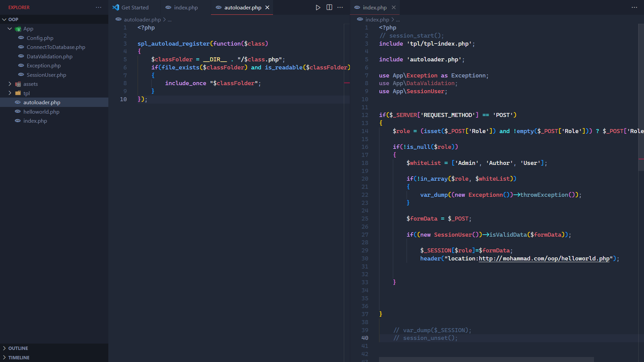Click the assets folder icon
This screenshot has height=362, width=644.
coord(18,84)
